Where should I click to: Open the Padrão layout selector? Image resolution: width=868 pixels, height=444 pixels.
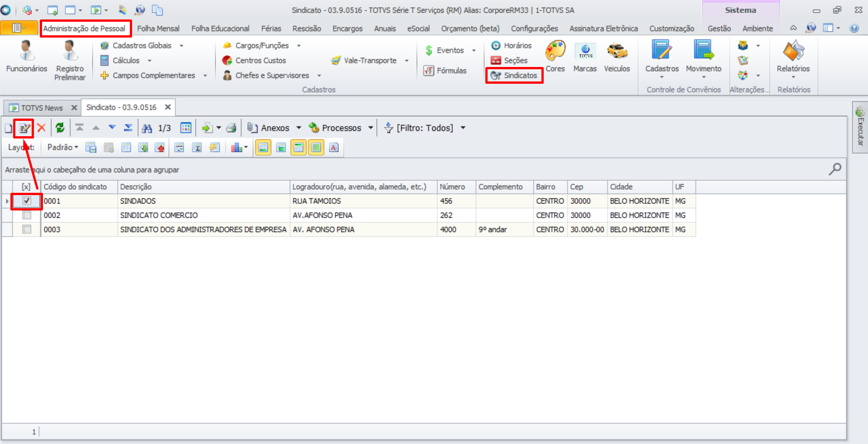(62, 147)
